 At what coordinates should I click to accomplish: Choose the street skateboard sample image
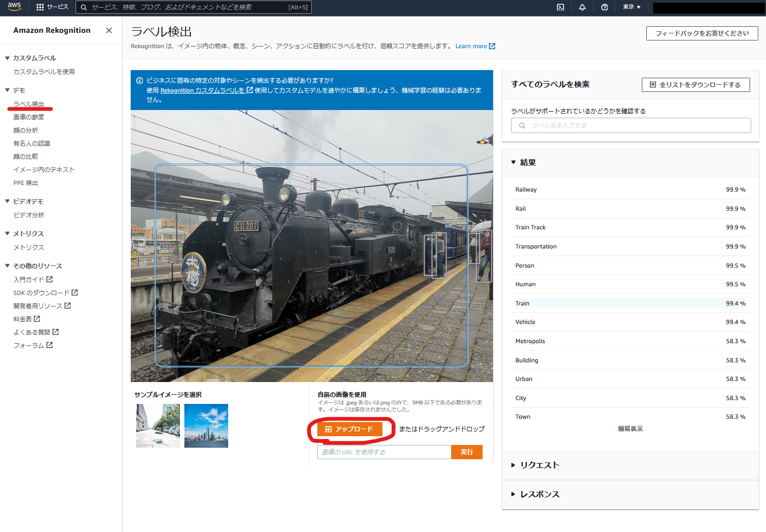[x=158, y=426]
